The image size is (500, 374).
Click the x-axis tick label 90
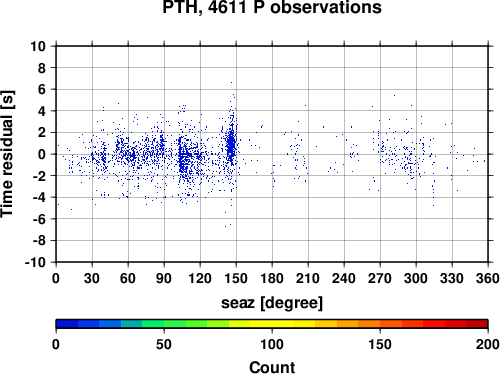pos(164,278)
